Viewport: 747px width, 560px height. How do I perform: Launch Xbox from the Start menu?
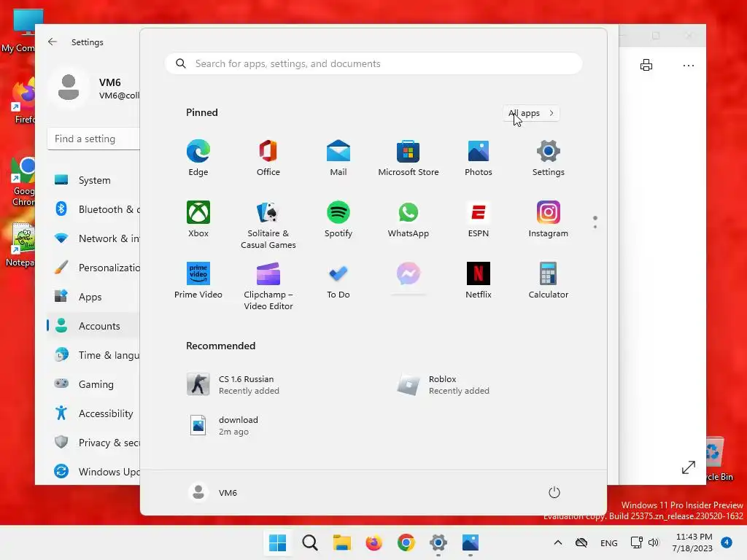198,219
